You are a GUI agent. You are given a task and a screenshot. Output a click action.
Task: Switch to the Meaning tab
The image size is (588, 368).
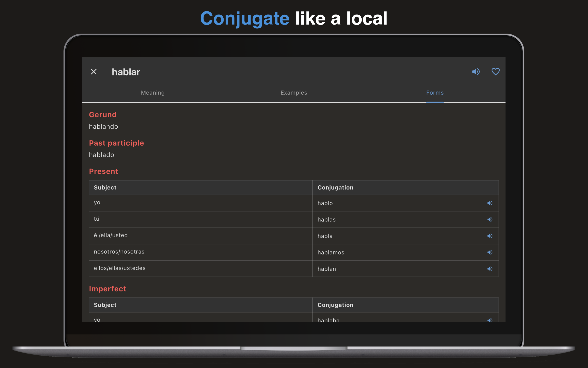point(153,93)
